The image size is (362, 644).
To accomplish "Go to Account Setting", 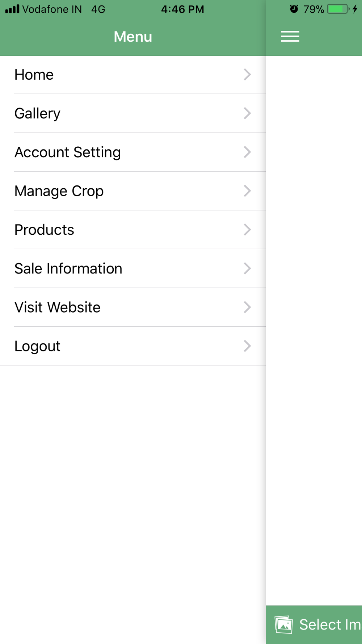I will pos(133,152).
